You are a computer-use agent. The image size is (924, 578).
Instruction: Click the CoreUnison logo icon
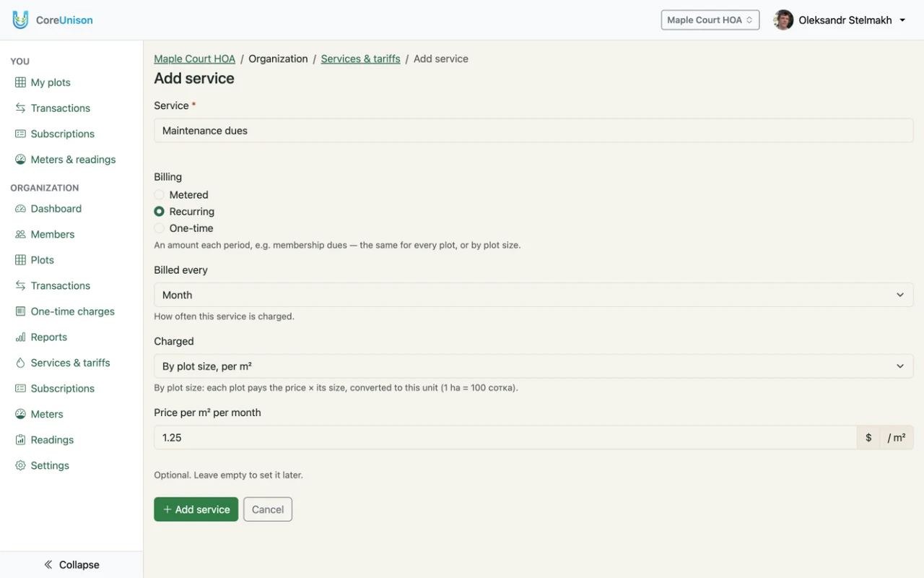[x=20, y=20]
